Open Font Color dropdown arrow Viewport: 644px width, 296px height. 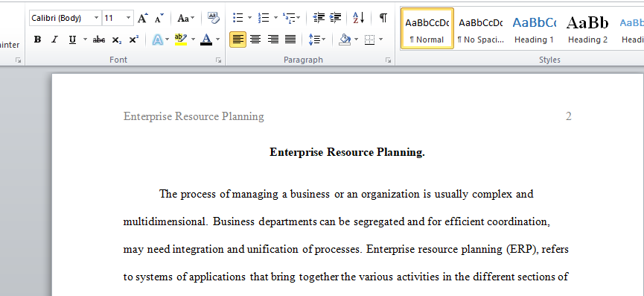217,40
